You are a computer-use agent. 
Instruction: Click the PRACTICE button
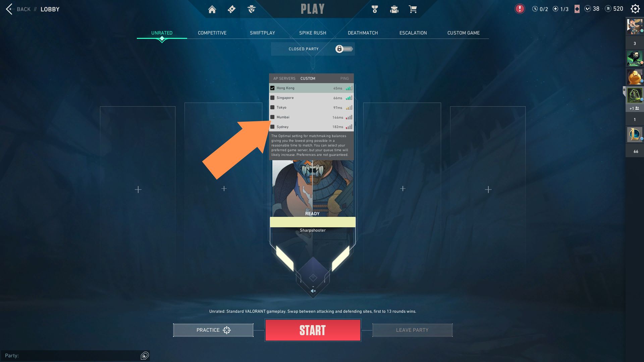click(x=213, y=330)
